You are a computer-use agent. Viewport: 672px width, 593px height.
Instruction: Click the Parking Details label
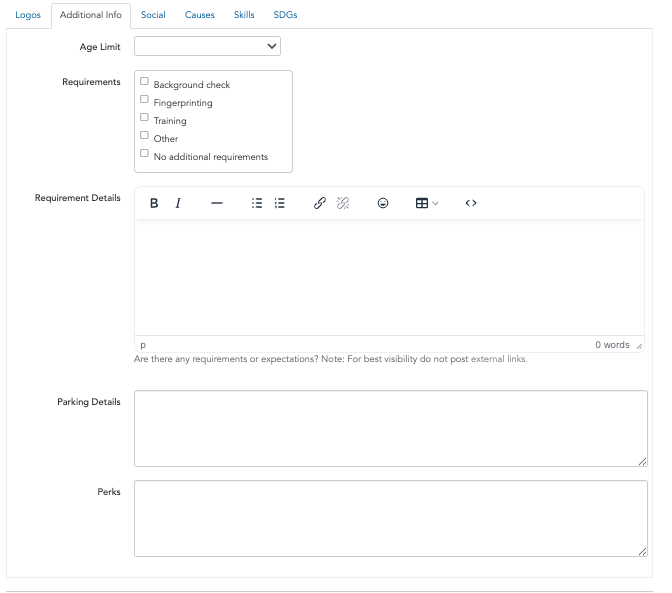point(89,402)
